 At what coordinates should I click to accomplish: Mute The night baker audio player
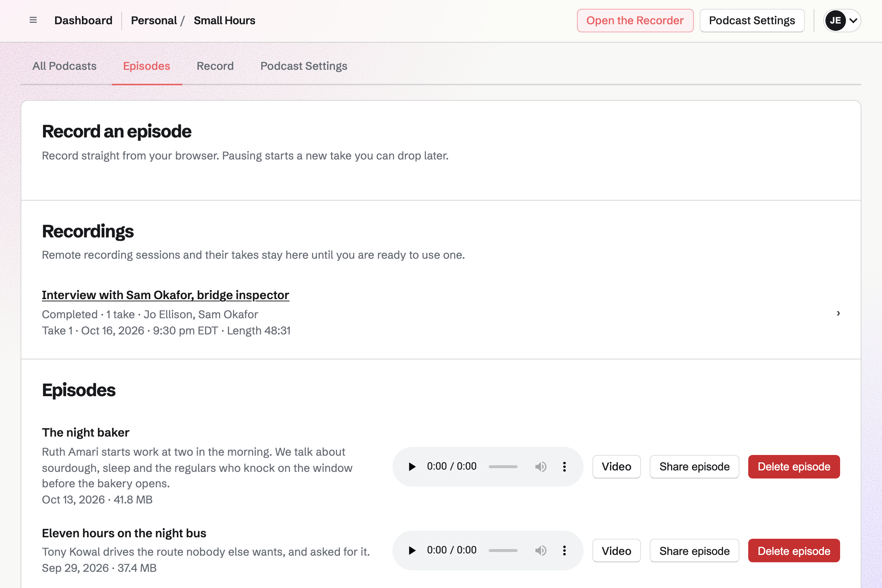tap(541, 466)
